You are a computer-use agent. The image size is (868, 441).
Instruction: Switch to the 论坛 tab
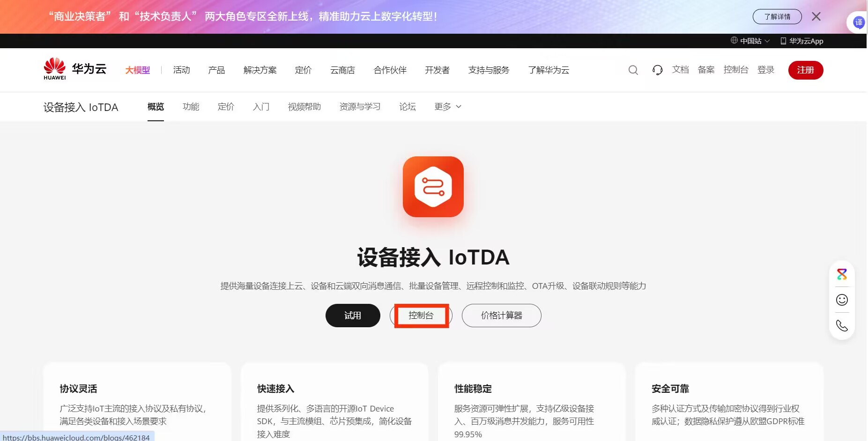pyautogui.click(x=408, y=107)
